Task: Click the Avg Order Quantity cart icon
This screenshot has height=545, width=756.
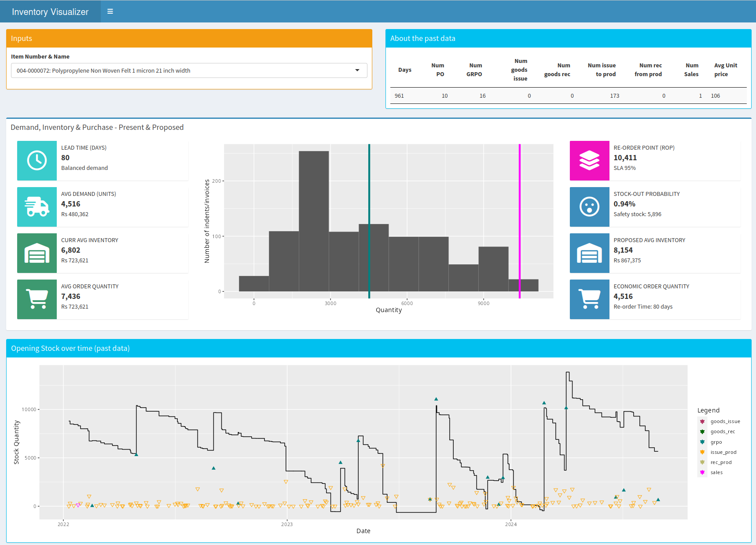Action: click(x=37, y=299)
